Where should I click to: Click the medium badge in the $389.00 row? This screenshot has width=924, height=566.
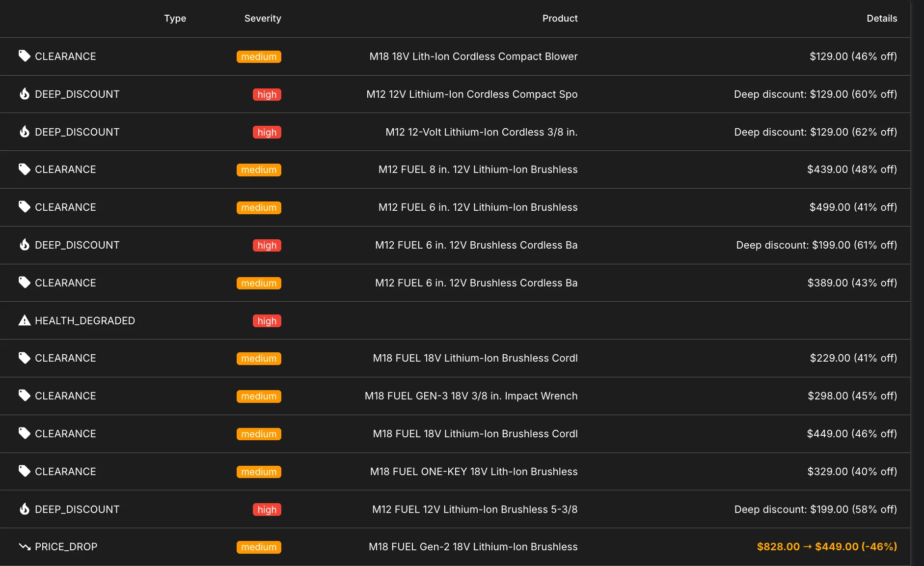pyautogui.click(x=259, y=283)
